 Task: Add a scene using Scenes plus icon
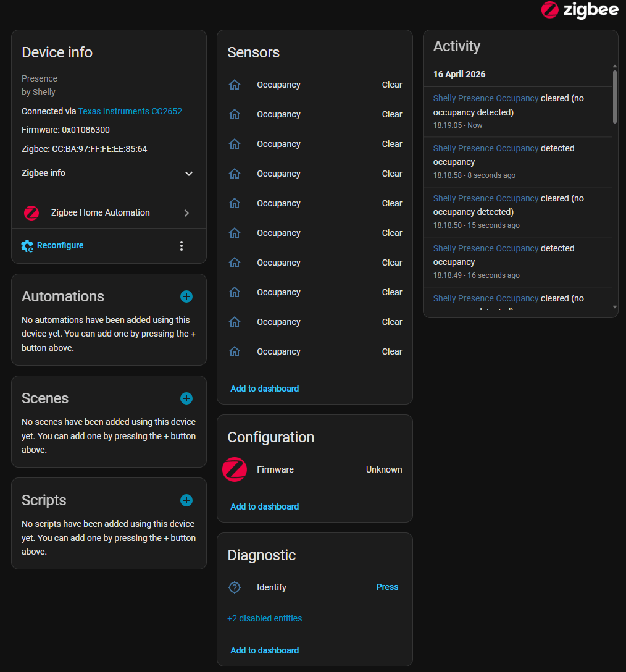pos(186,398)
